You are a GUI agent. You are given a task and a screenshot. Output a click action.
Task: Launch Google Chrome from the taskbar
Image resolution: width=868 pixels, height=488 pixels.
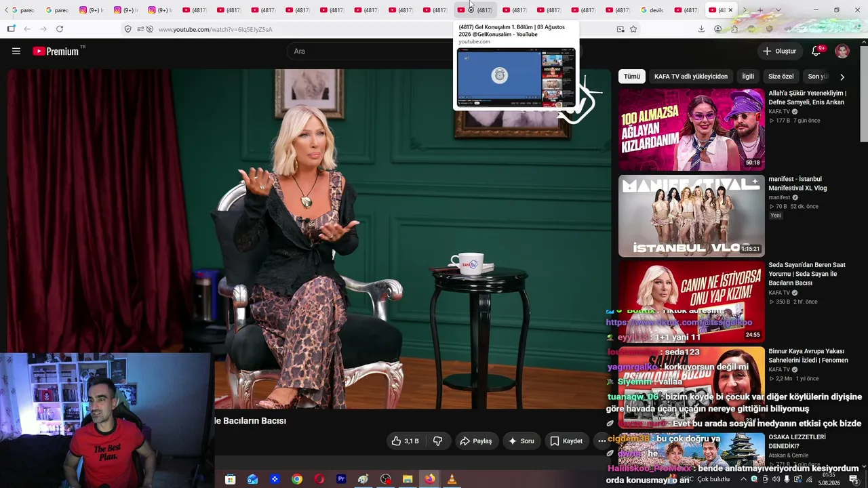[x=297, y=479]
